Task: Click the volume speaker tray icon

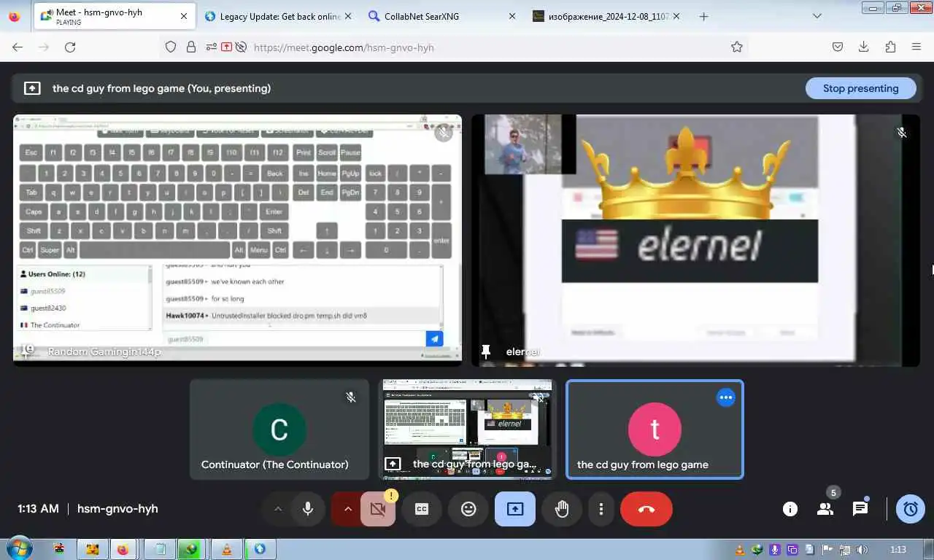Action: [x=862, y=549]
